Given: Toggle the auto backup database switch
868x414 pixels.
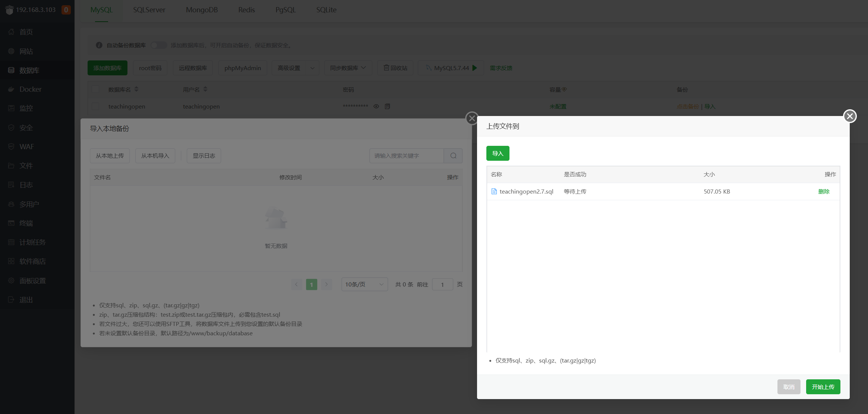Looking at the screenshot, I should 159,45.
